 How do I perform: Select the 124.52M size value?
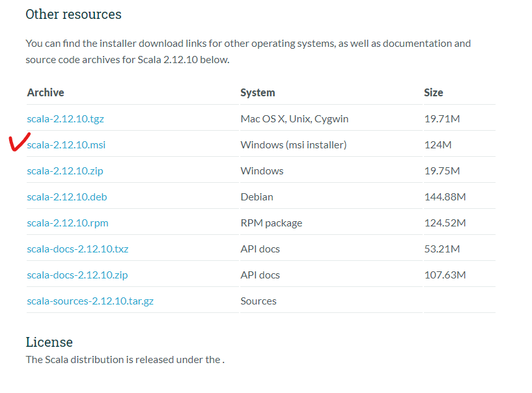coord(445,223)
